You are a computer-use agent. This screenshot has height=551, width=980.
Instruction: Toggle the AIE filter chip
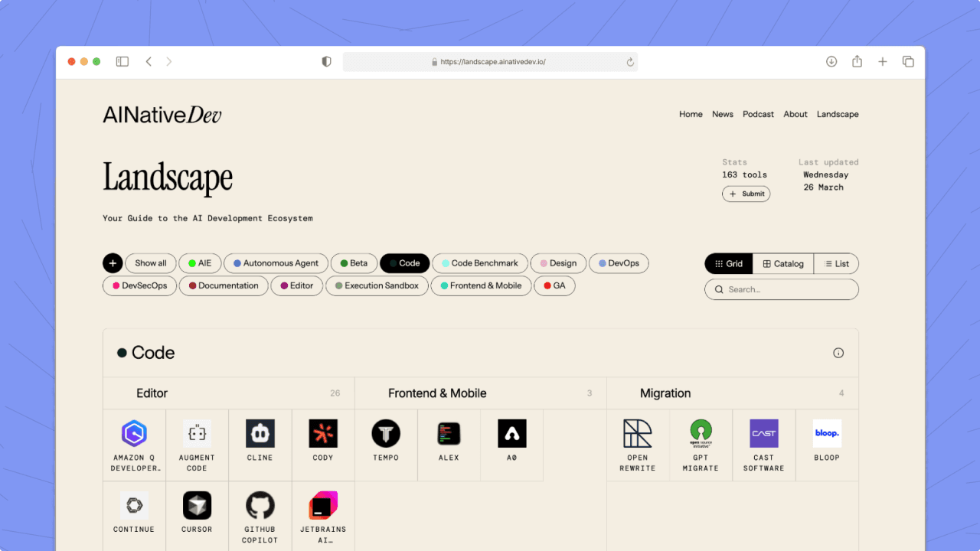pyautogui.click(x=201, y=263)
